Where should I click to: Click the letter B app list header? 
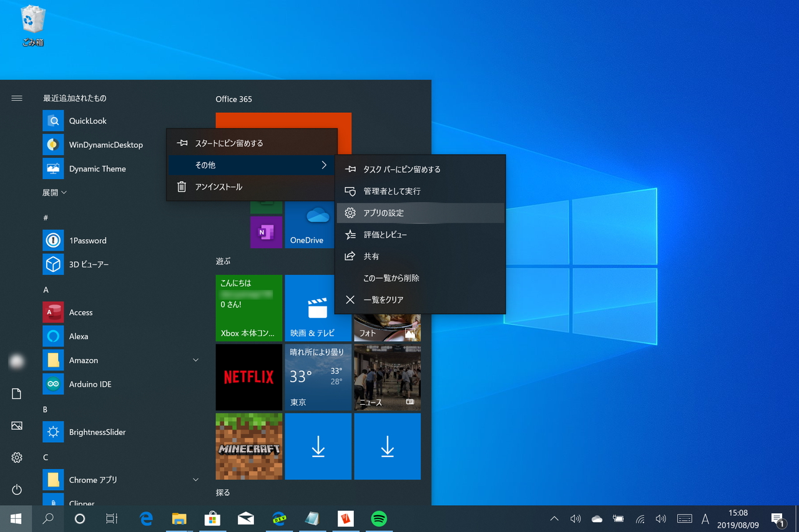(45, 410)
